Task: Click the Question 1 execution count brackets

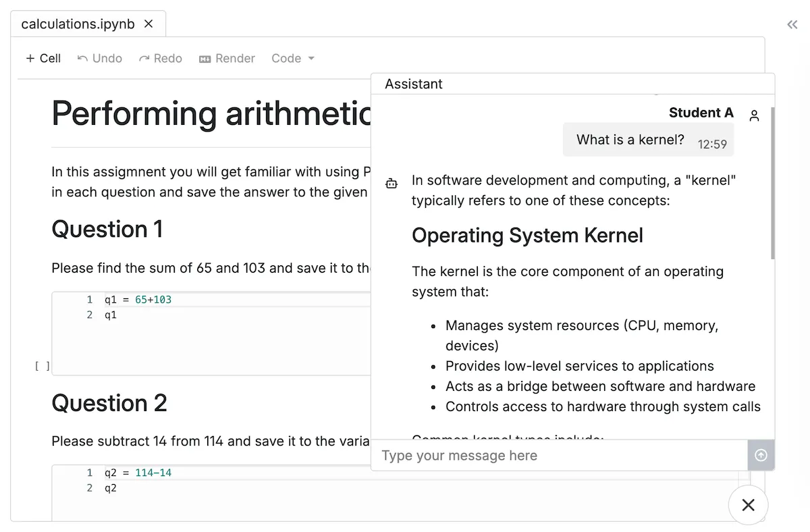Action: [43, 367]
